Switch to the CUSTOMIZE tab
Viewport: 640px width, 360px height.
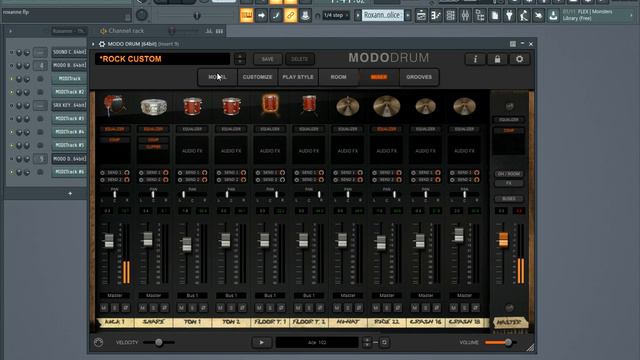[257, 77]
